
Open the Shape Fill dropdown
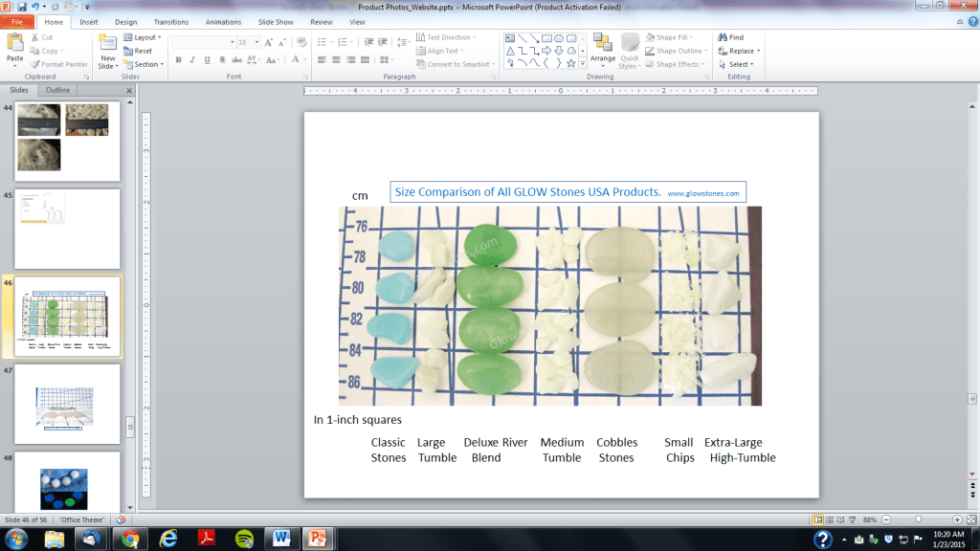(x=669, y=37)
